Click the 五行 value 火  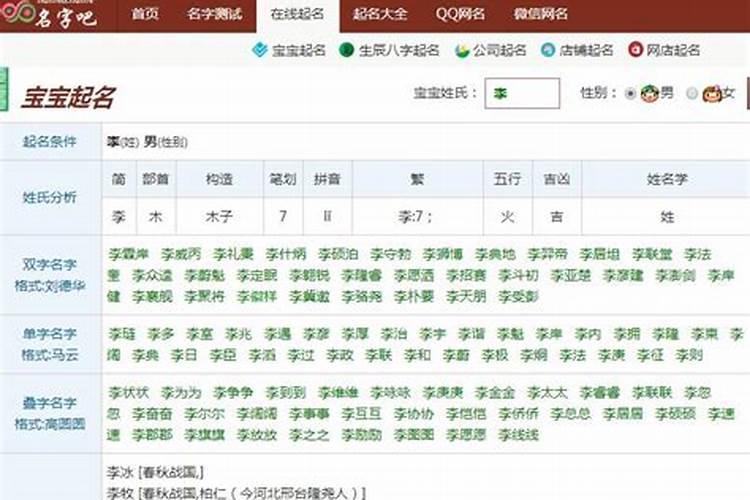click(x=507, y=216)
